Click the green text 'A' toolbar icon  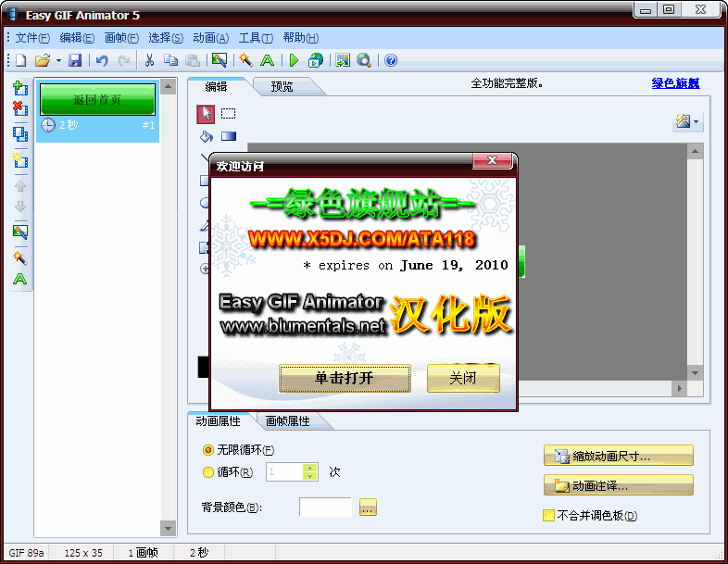pos(268,60)
